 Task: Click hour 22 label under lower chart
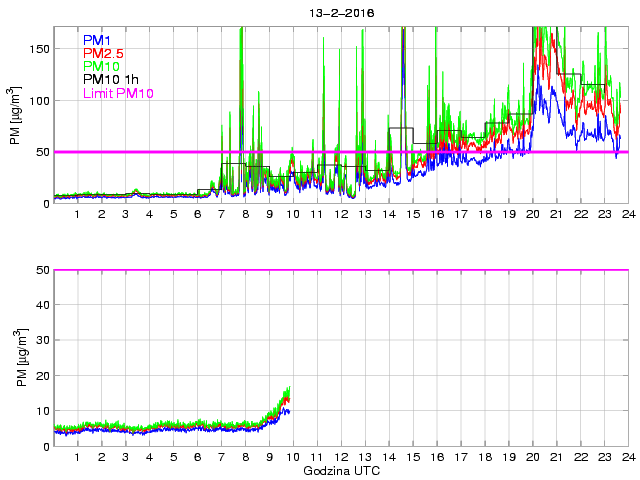(x=581, y=457)
